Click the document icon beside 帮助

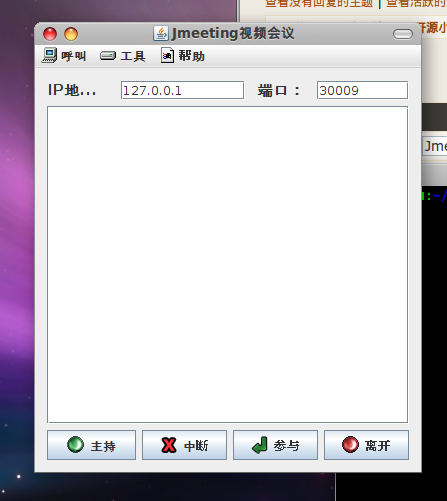tap(167, 55)
